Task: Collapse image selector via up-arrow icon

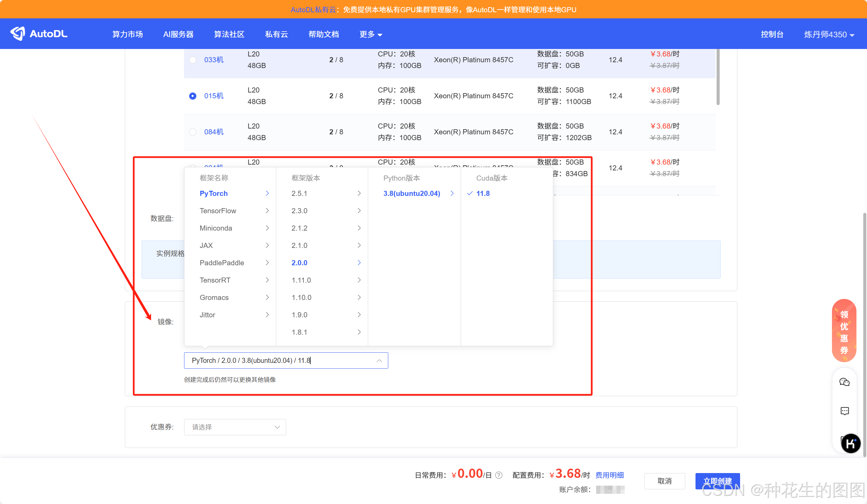Action: tap(379, 360)
